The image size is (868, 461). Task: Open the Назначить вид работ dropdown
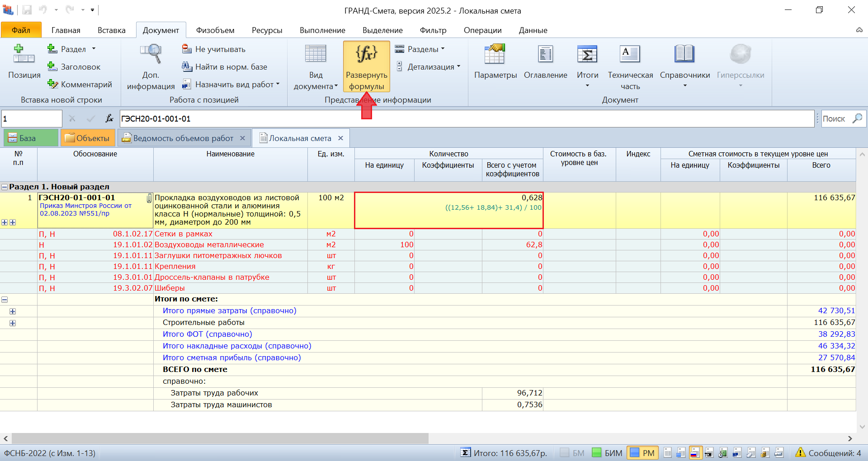click(x=278, y=84)
